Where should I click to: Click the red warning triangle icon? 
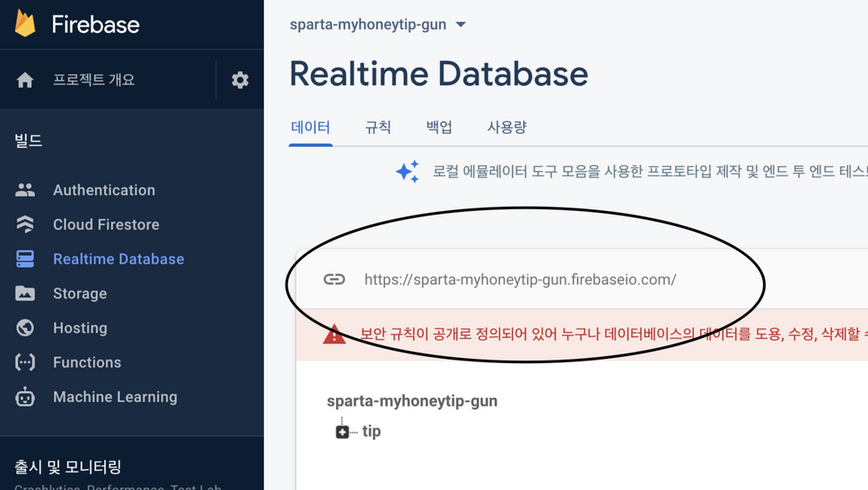pyautogui.click(x=334, y=334)
